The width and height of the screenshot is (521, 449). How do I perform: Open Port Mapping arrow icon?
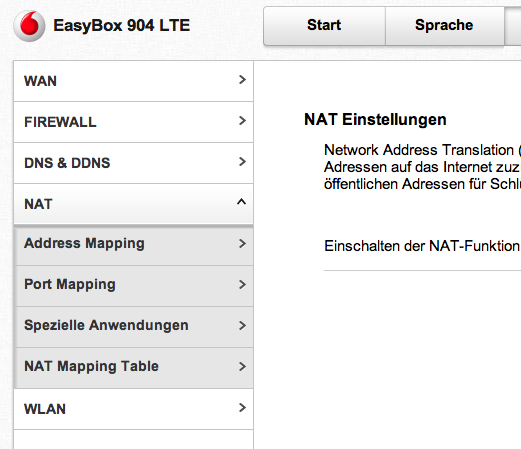pyautogui.click(x=242, y=285)
